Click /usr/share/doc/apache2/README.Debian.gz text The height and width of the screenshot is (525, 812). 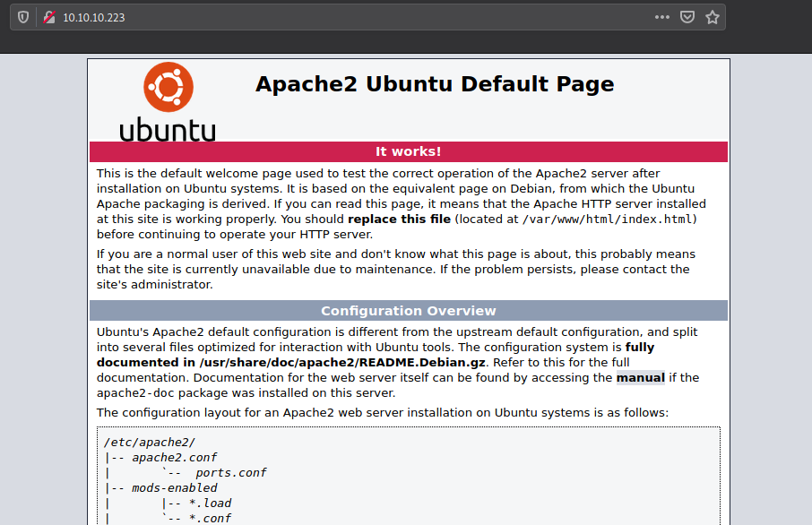pos(341,363)
